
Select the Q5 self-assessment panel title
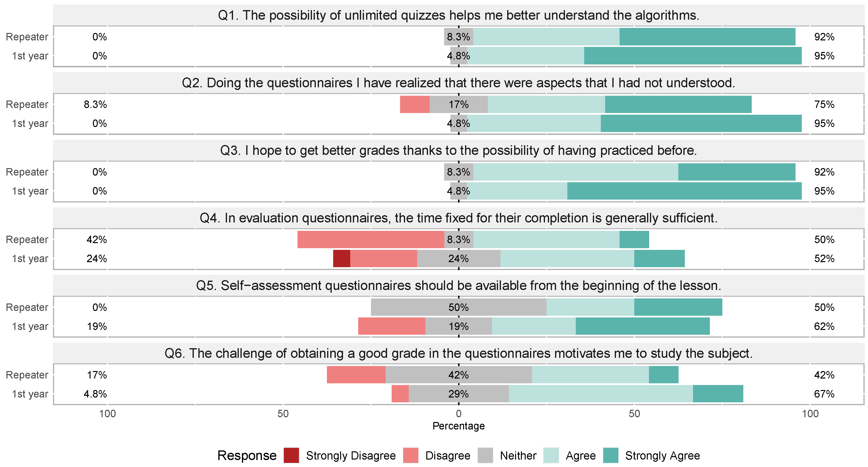pyautogui.click(x=458, y=286)
